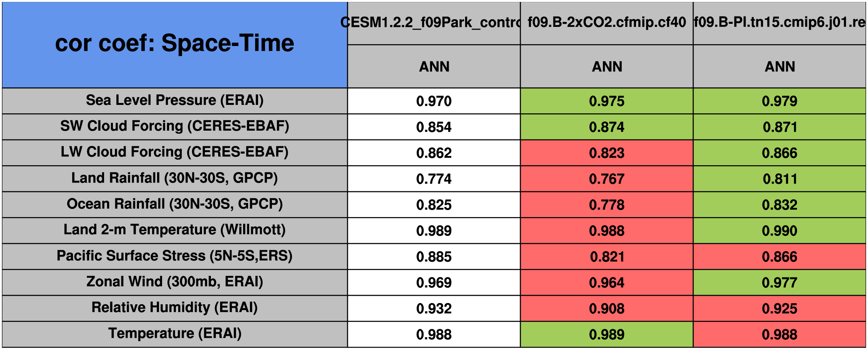Screen dimensions: 868x350
Task: Click the white 0.970 control value cell
Action: 434,101
